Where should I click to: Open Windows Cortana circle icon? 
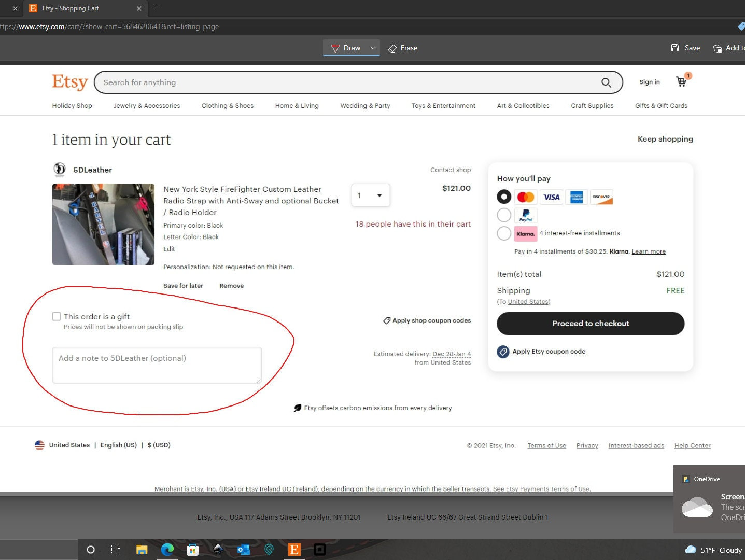(91, 550)
